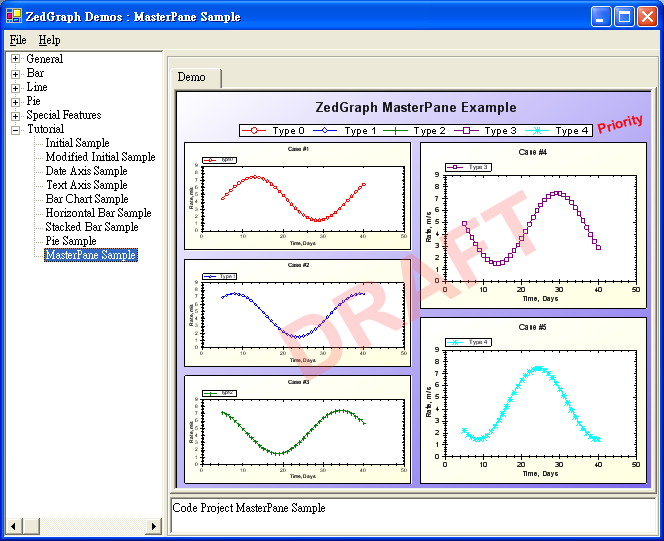Screen dimensions: 664x541
Task: Click the Case #5 pane title
Action: pos(533,327)
